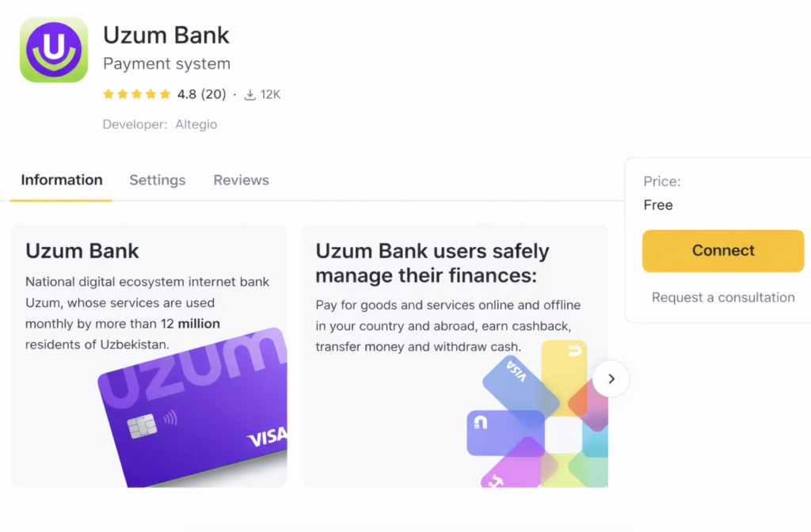Open the 'safely manage their finances' card

tap(432, 262)
